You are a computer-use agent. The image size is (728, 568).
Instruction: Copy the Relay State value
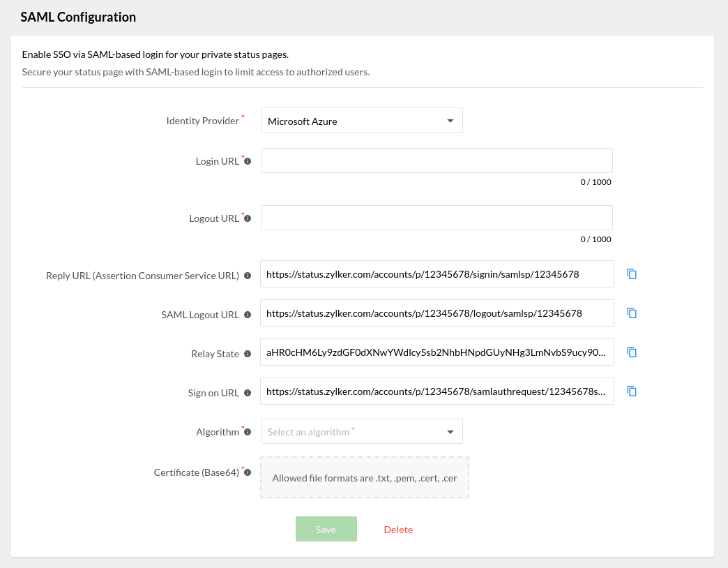point(632,352)
